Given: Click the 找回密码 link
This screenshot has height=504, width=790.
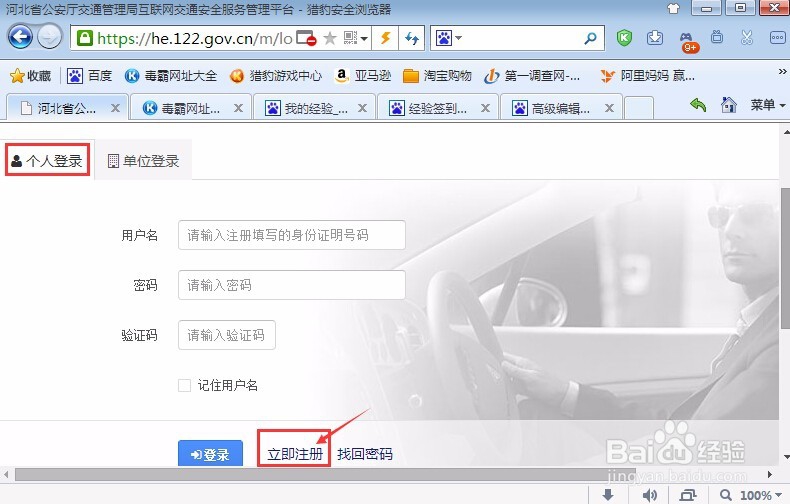Looking at the screenshot, I should point(365,454).
